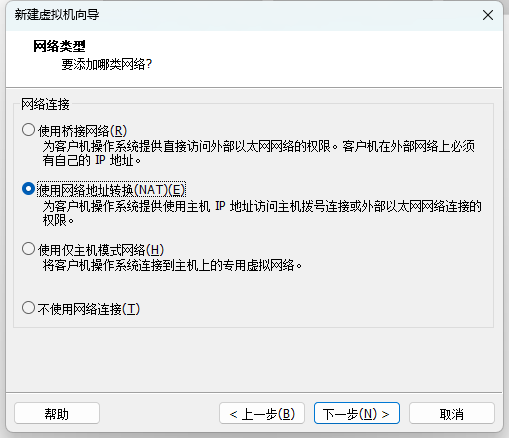Close the 新建虚拟机向导 dialog with X
This screenshot has width=509, height=438.
click(x=488, y=15)
